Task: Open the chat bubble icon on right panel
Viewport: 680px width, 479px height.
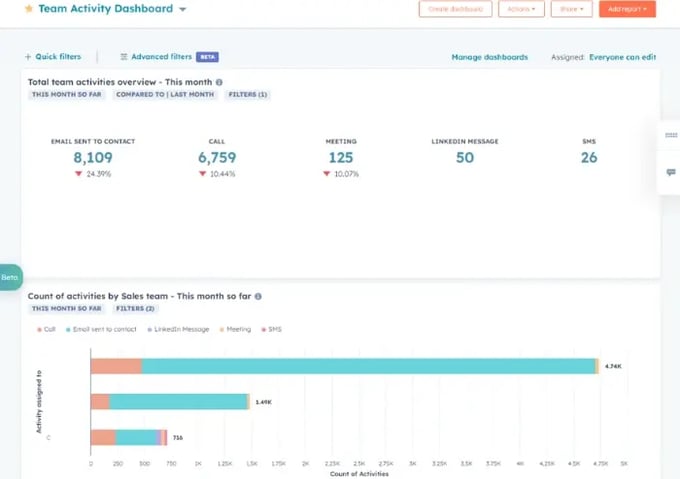Action: (x=670, y=172)
